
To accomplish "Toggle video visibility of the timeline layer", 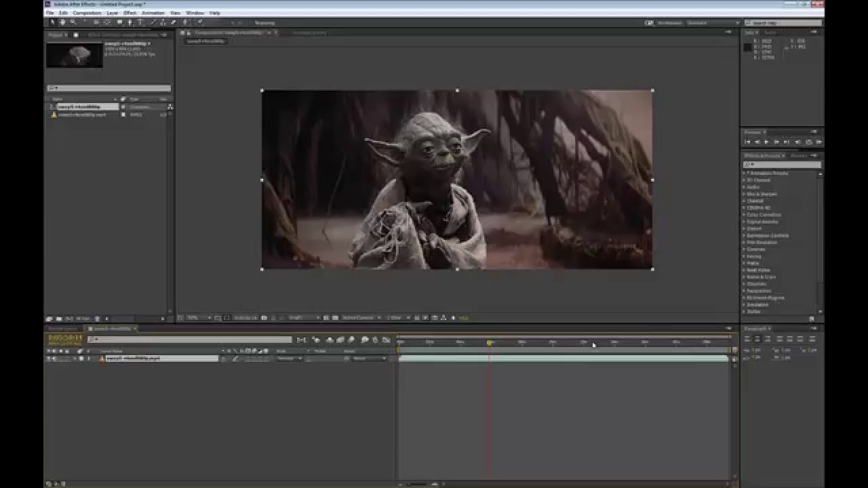I will [x=48, y=359].
